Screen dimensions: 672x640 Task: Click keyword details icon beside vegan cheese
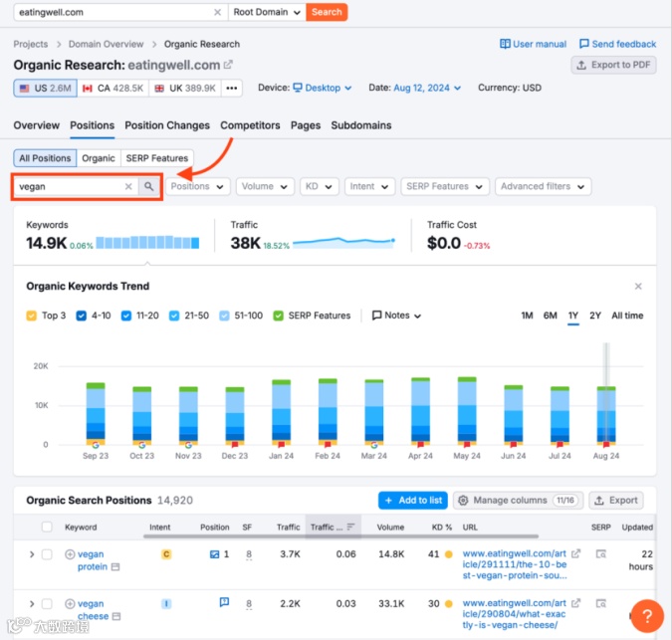pyautogui.click(x=116, y=616)
